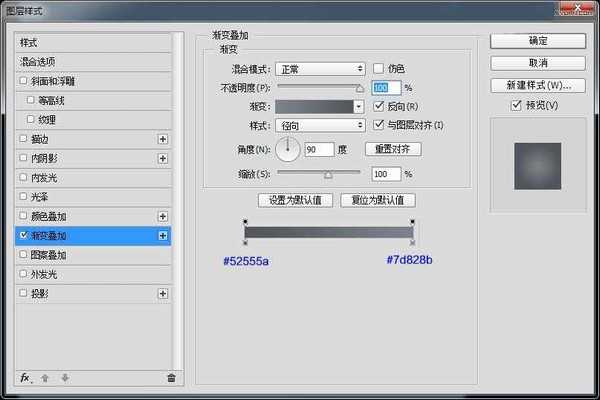The image size is (600, 400).
Task: Click the move effect up arrow
Action: [47, 378]
